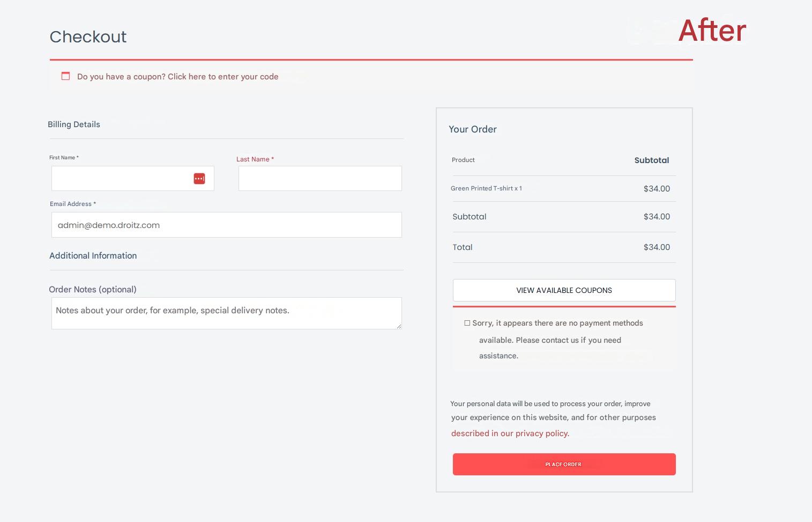
Task: Click the Email Address field
Action: [x=226, y=225]
